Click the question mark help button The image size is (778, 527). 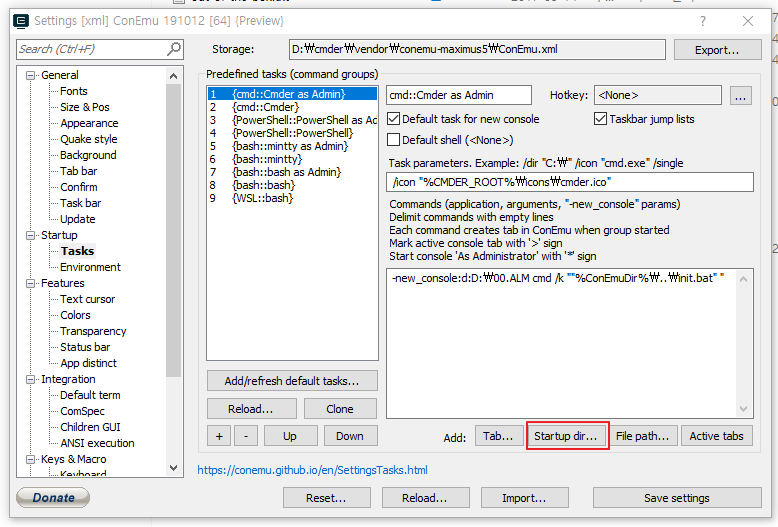click(x=702, y=21)
